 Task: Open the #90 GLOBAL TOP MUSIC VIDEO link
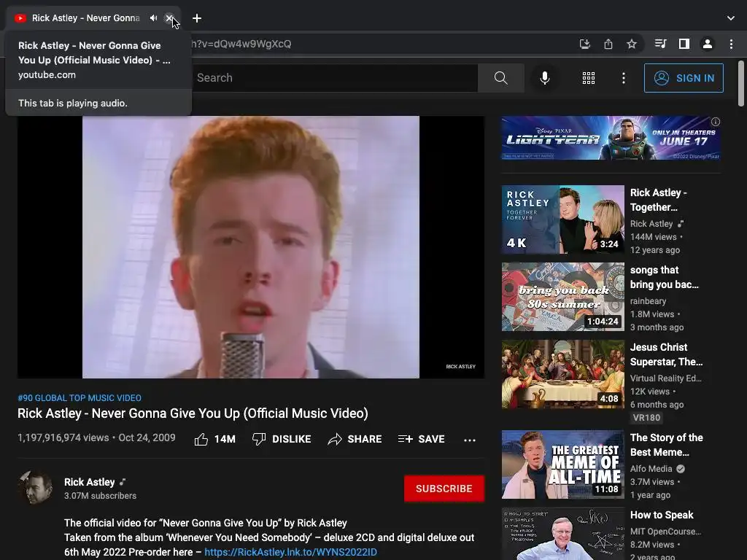(80, 397)
